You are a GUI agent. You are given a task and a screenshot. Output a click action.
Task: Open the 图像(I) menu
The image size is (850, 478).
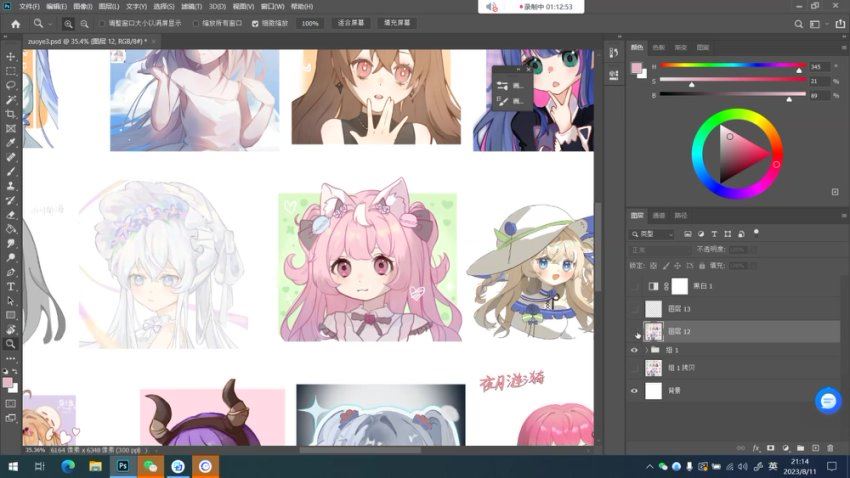tap(82, 7)
